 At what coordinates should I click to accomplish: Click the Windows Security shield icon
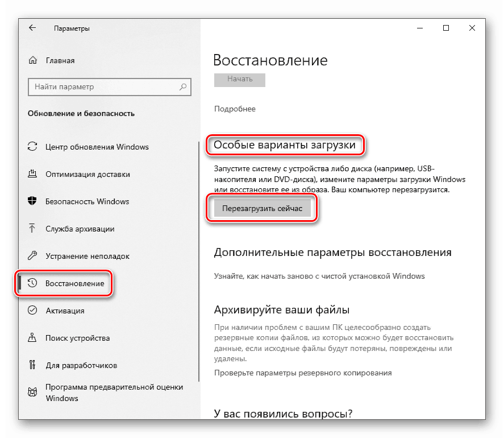[32, 201]
